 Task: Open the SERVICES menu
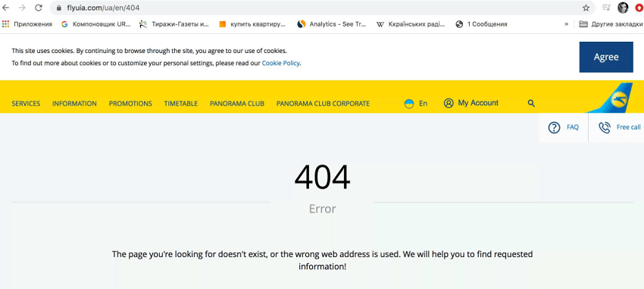(26, 104)
